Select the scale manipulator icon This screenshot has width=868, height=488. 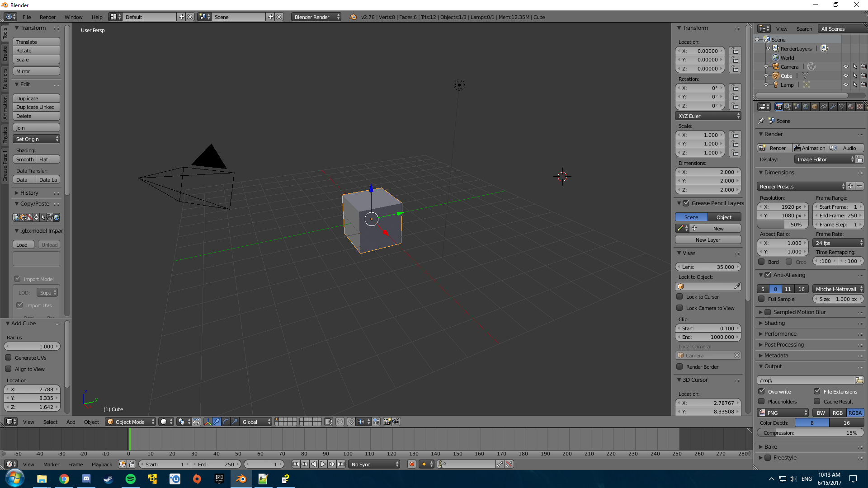pos(235,422)
